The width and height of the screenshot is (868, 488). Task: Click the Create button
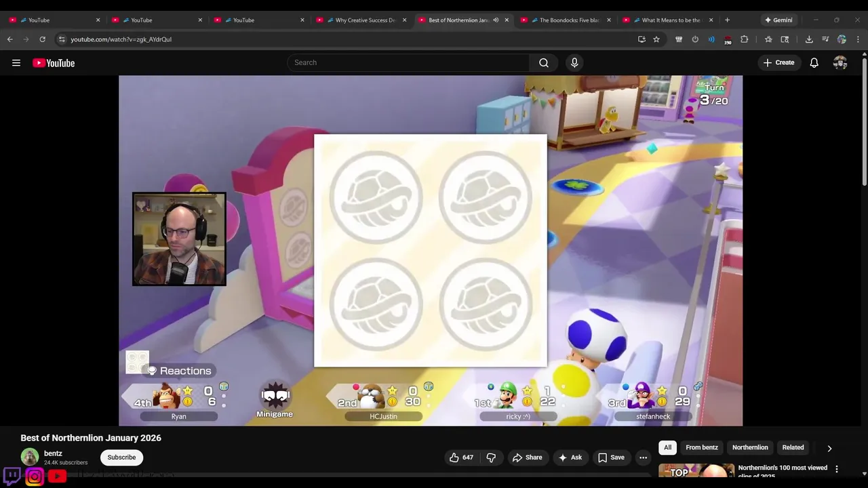[x=778, y=63]
